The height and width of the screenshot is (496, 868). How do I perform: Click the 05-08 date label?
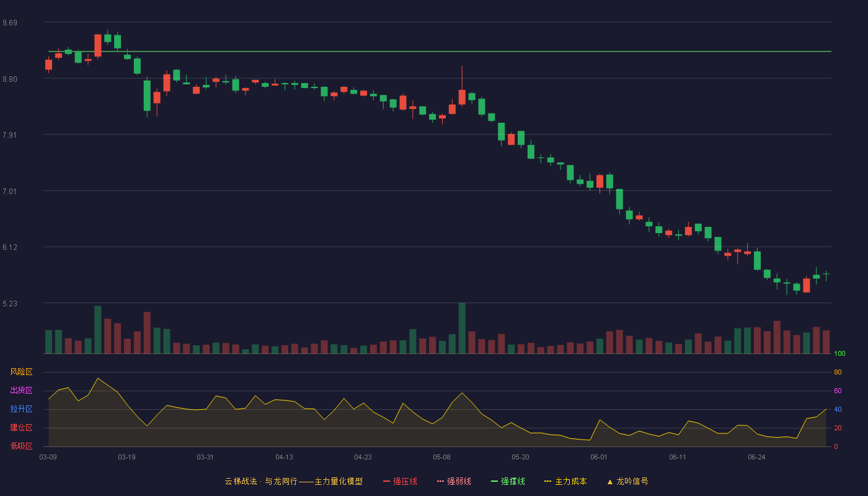(x=441, y=457)
